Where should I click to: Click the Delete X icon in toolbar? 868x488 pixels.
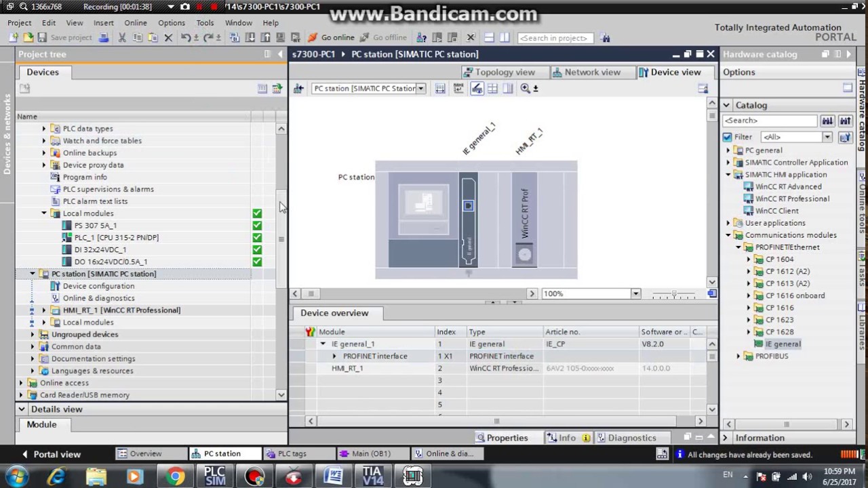168,38
